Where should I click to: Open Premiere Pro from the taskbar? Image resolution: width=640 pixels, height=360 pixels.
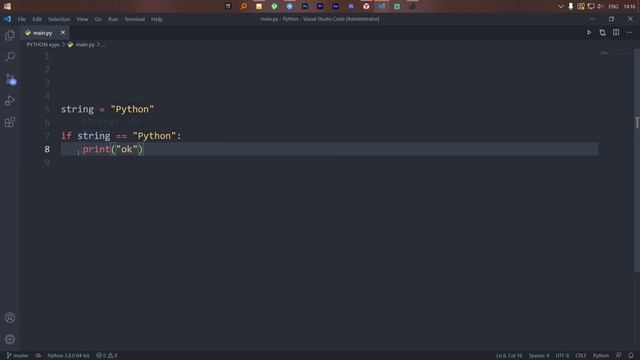coord(320,6)
